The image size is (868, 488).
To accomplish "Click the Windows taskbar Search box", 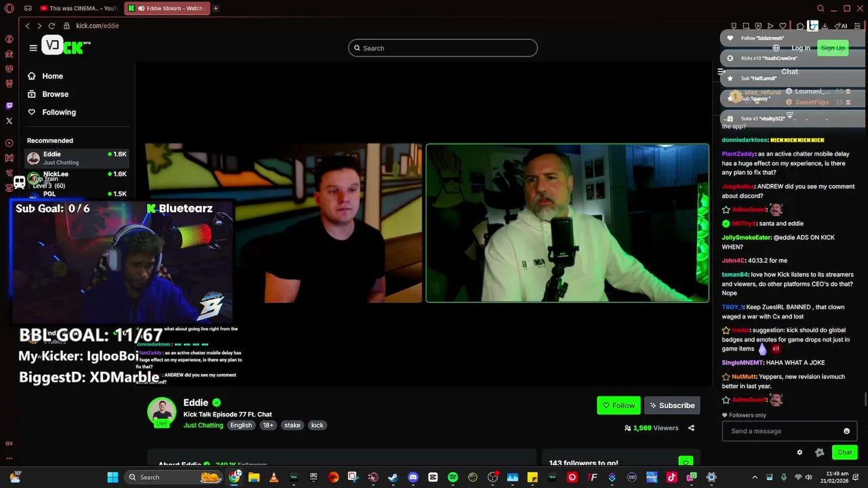I will tap(174, 477).
